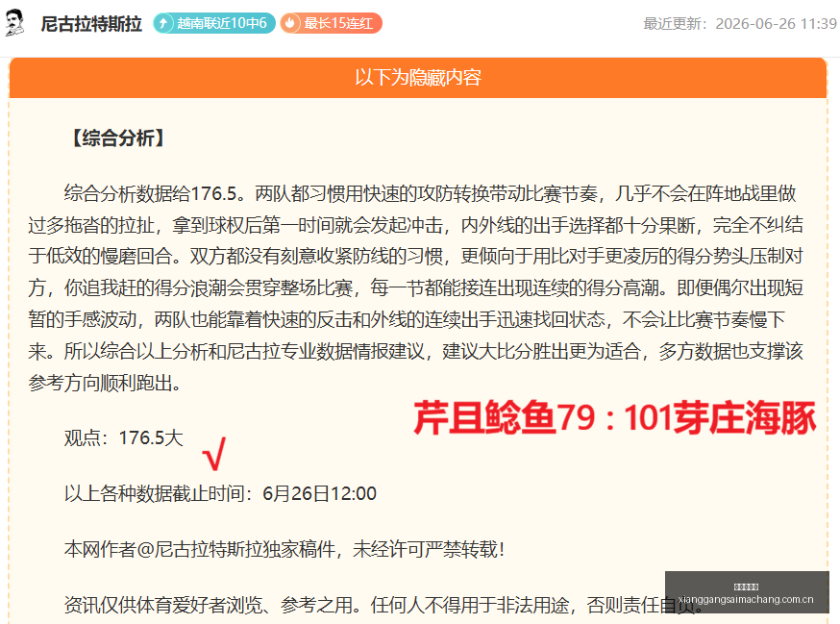Open author name 尼古拉特斯拉
The image size is (840, 624).
coord(91,24)
